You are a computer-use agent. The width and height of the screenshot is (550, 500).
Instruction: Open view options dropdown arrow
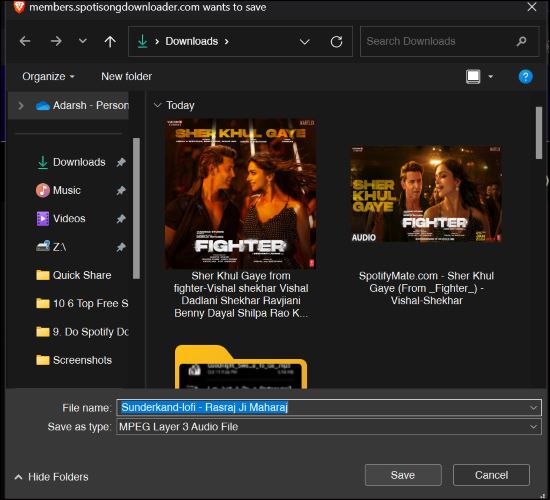(x=491, y=76)
